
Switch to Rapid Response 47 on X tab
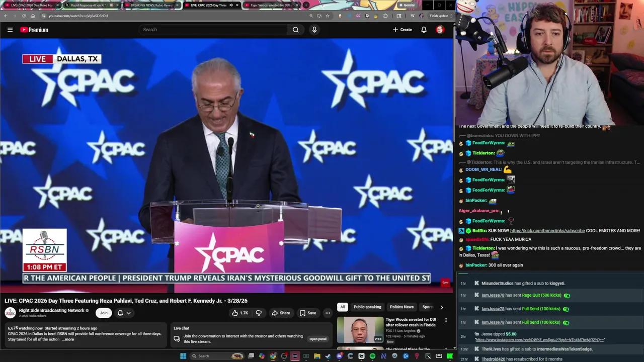[92, 5]
